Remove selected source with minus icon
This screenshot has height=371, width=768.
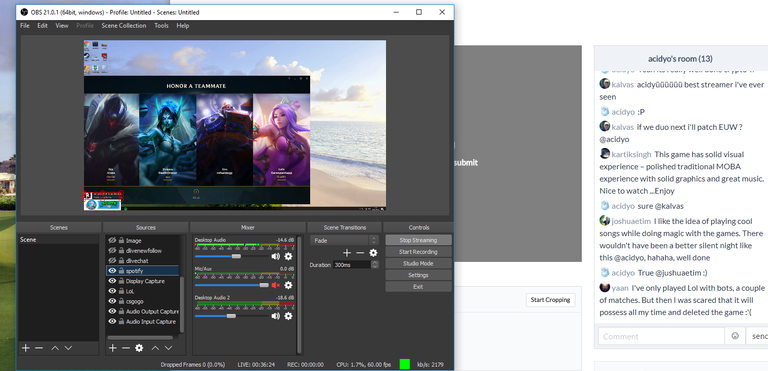[x=126, y=348]
